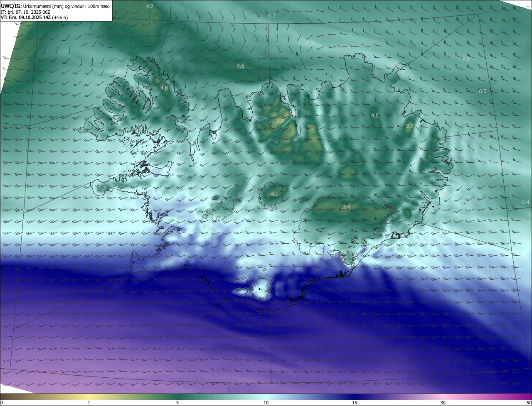The width and height of the screenshot is (532, 406).
Task: Click the colour scale label 30
Action: [x=443, y=403]
